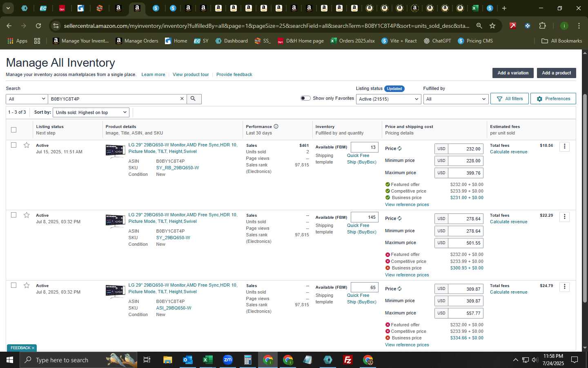Screen dimensions: 588x368
Task: Open Outlook from the taskbar
Action: click(x=187, y=360)
